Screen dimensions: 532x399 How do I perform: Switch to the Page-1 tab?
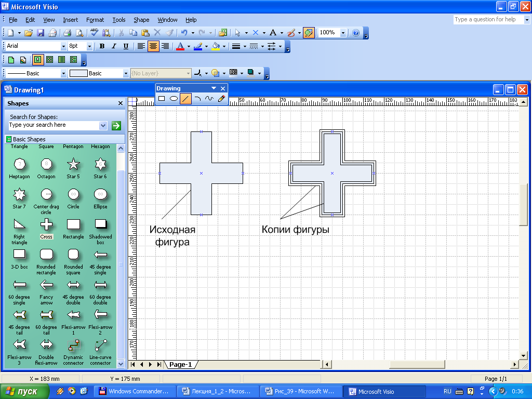tap(180, 365)
